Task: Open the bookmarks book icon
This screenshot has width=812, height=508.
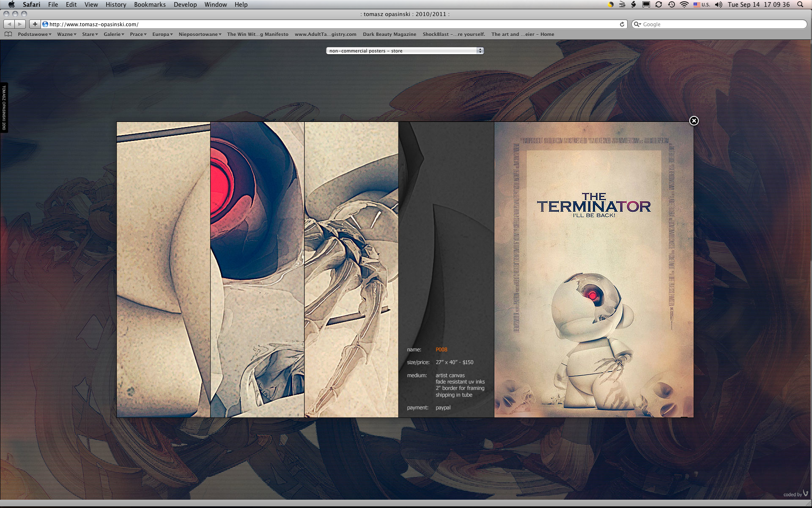Action: (8, 34)
